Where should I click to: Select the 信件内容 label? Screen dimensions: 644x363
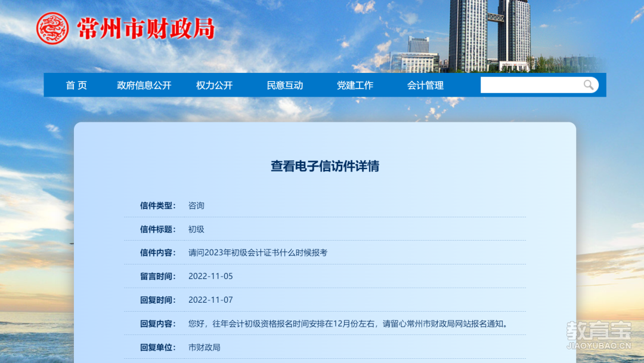click(x=157, y=253)
